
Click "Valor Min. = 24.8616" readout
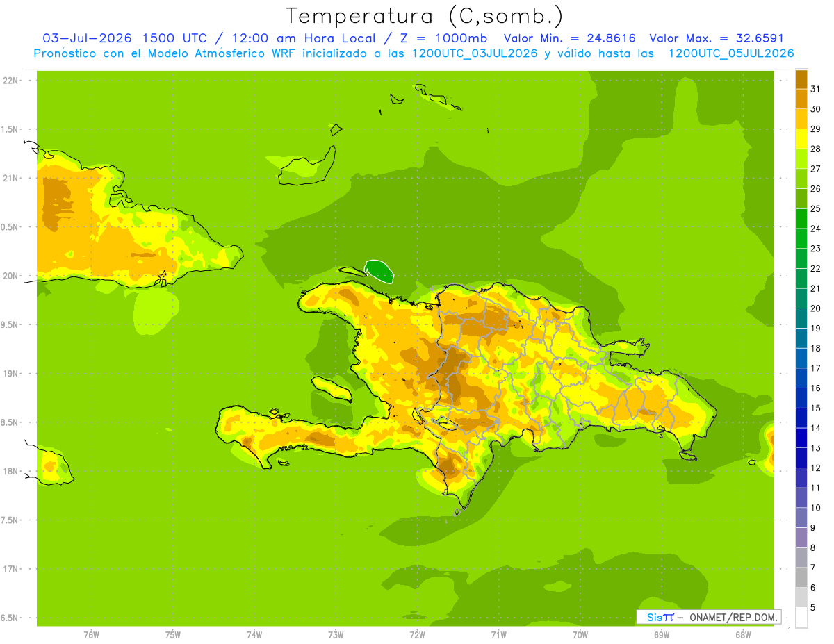(x=569, y=38)
